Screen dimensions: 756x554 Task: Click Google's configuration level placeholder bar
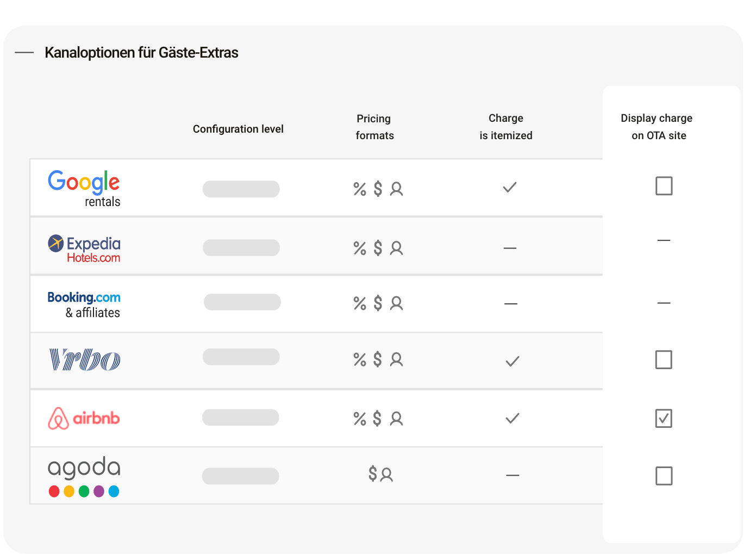241,189
